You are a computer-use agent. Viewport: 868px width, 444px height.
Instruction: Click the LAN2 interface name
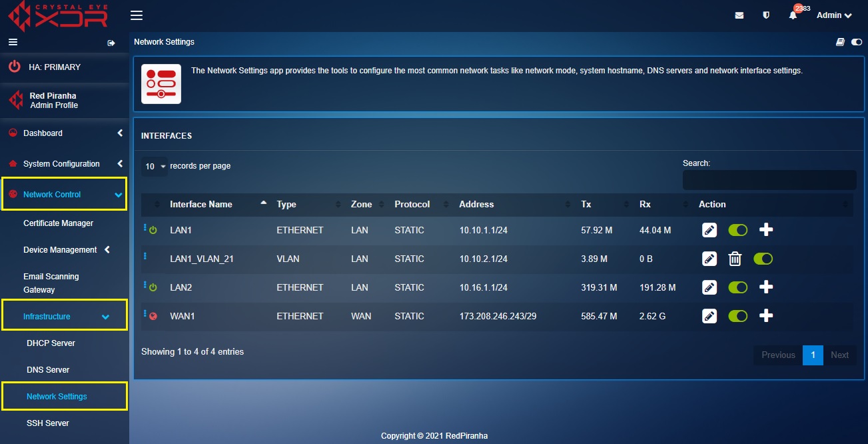[x=181, y=287]
